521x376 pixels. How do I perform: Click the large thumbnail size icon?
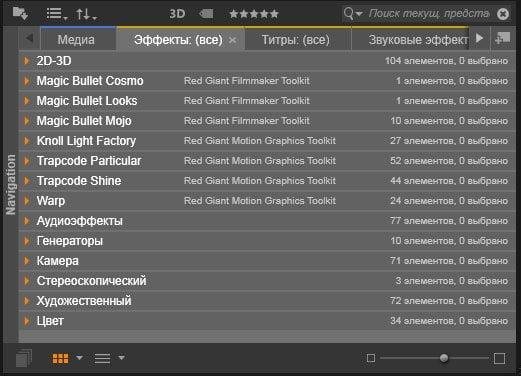point(499,359)
